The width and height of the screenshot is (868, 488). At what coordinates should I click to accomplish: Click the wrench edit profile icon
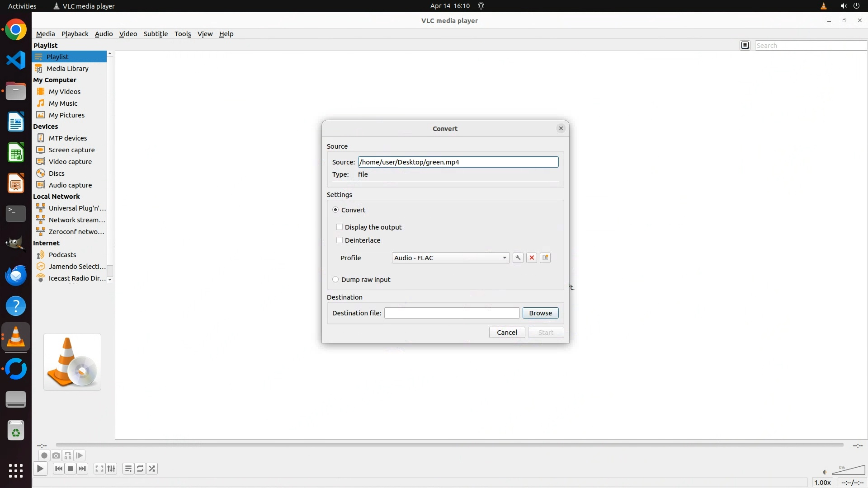coord(518,258)
